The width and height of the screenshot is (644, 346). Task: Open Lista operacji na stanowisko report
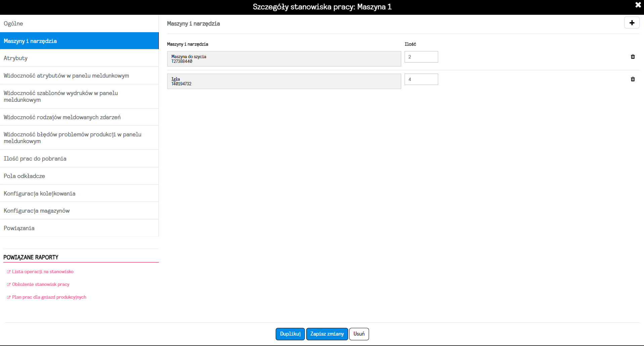click(x=43, y=271)
